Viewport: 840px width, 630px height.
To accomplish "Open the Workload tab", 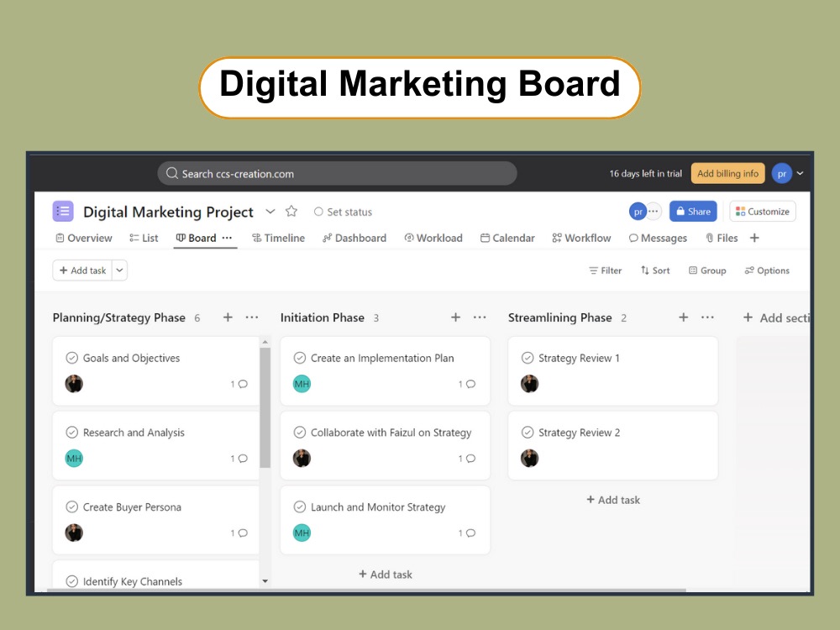I will click(433, 238).
